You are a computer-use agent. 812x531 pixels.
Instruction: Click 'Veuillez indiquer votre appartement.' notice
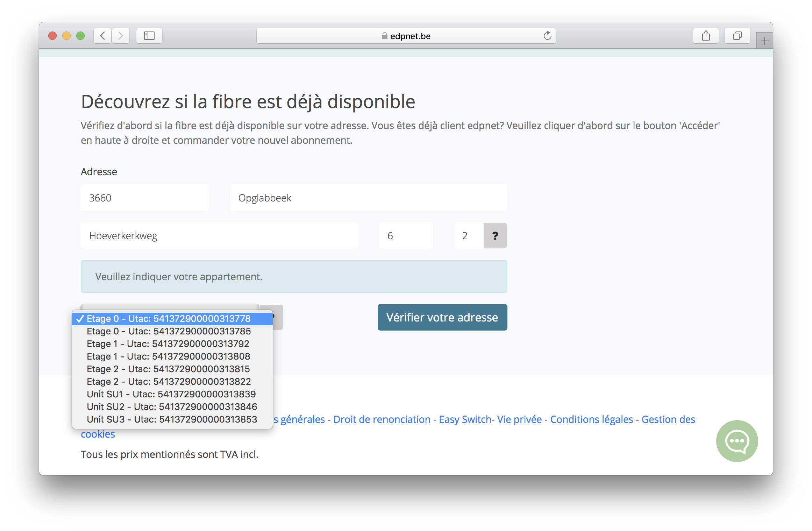(294, 276)
